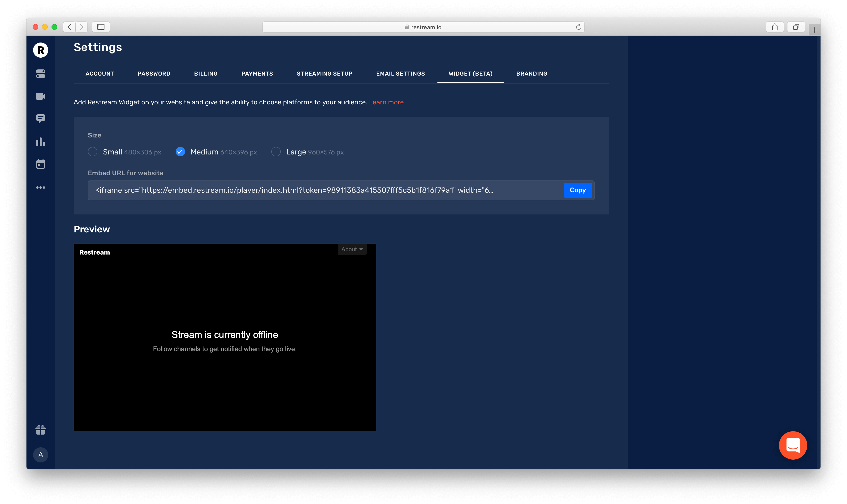Switch to the Billing tab
Image resolution: width=847 pixels, height=504 pixels.
tap(206, 74)
